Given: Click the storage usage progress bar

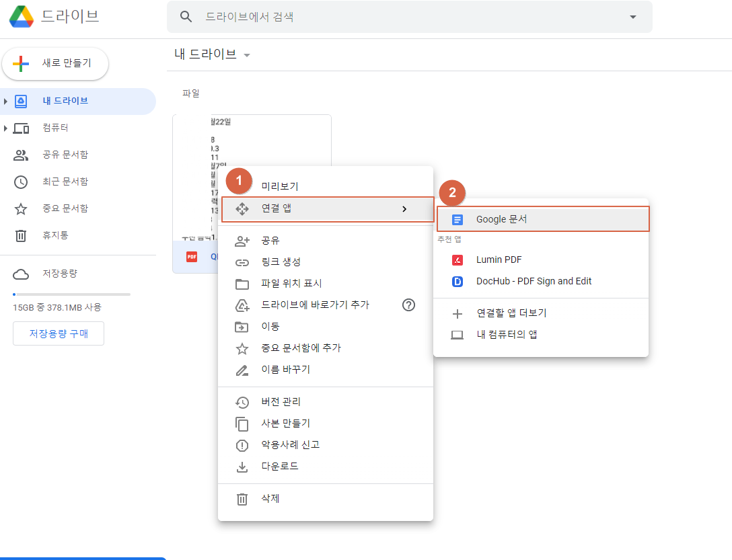Looking at the screenshot, I should 71,294.
